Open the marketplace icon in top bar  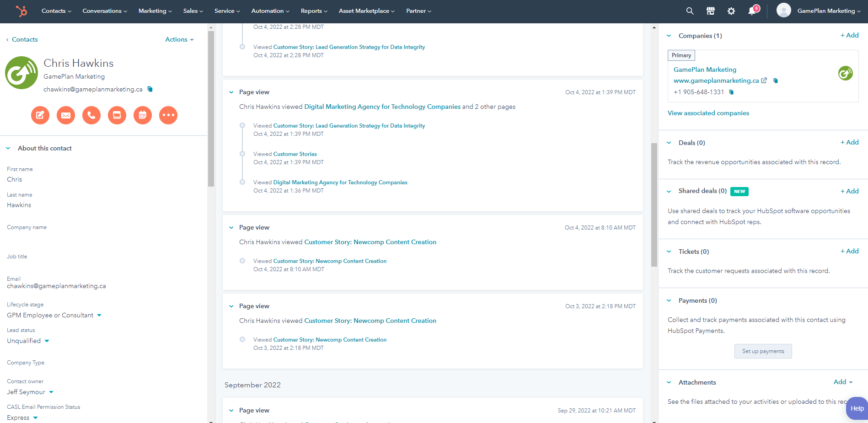pyautogui.click(x=710, y=11)
